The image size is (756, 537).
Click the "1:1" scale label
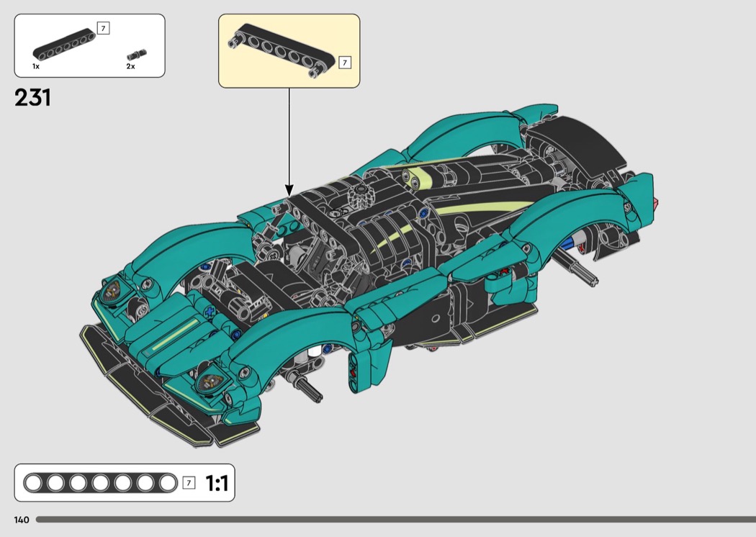click(x=217, y=484)
